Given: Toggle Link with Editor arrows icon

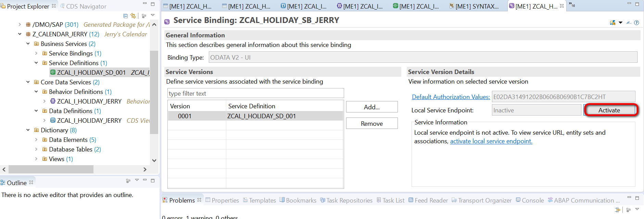Looking at the screenshot, I should click(x=133, y=16).
